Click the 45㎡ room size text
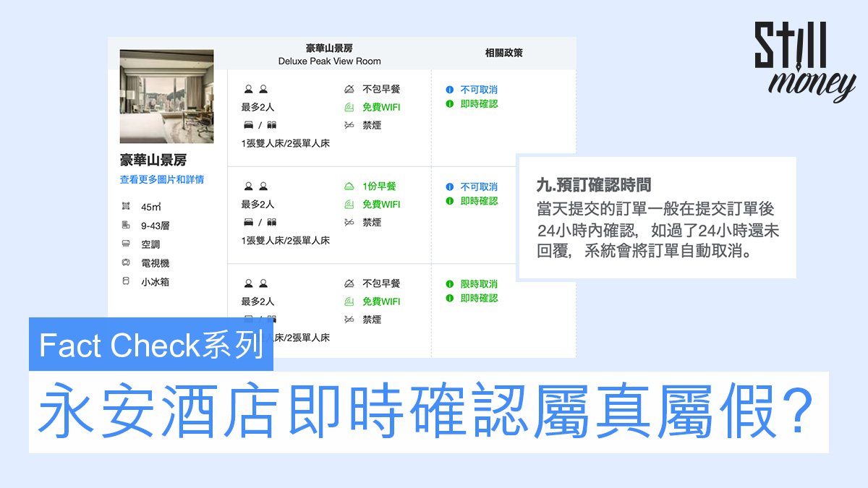 click(x=151, y=207)
